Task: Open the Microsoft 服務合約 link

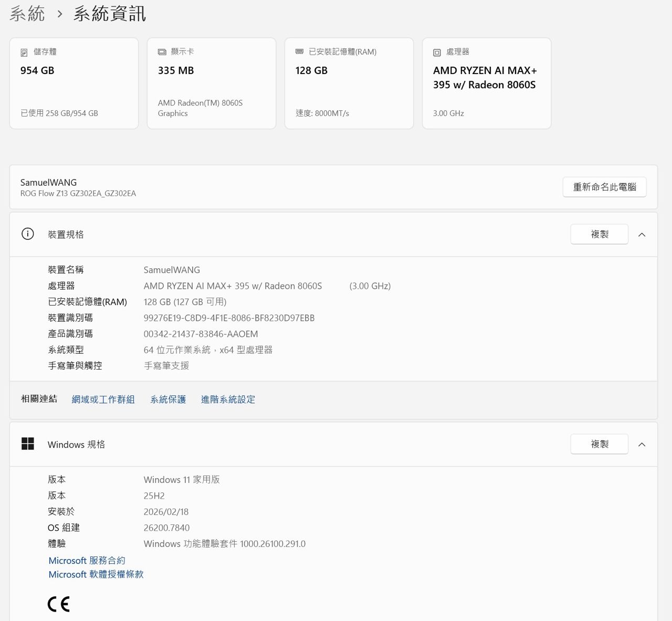Action: (87, 561)
